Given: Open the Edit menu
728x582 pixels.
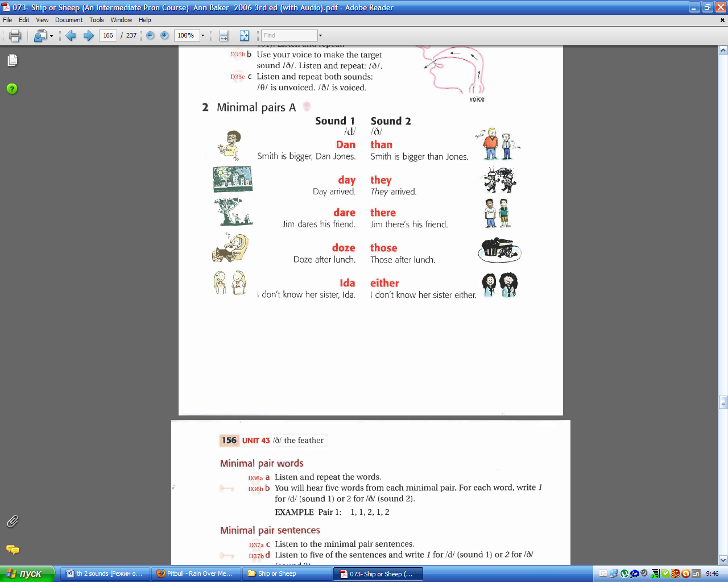Looking at the screenshot, I should 24,20.
